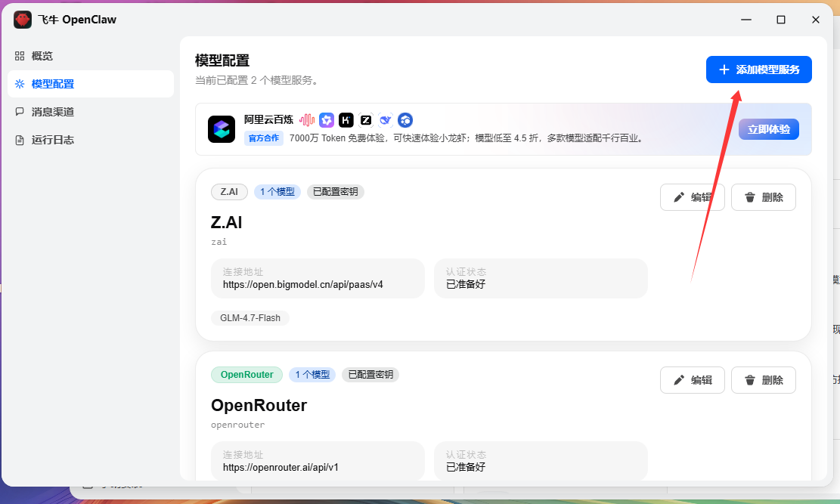Select 模型配置 in the sidebar
Screen dimensions: 840x504
[91, 84]
